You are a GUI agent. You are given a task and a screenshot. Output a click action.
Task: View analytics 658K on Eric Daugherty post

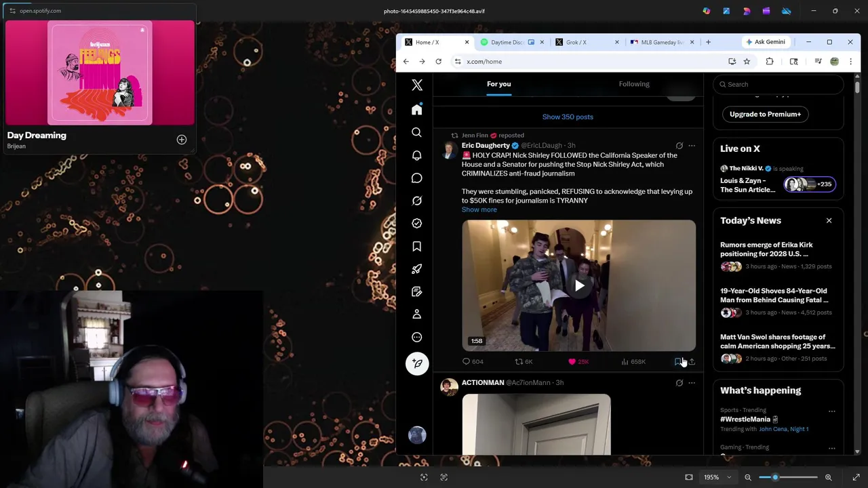(x=633, y=362)
